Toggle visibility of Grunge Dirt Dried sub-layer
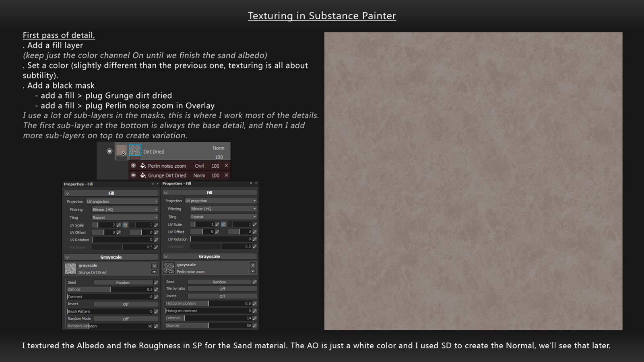 tap(133, 175)
